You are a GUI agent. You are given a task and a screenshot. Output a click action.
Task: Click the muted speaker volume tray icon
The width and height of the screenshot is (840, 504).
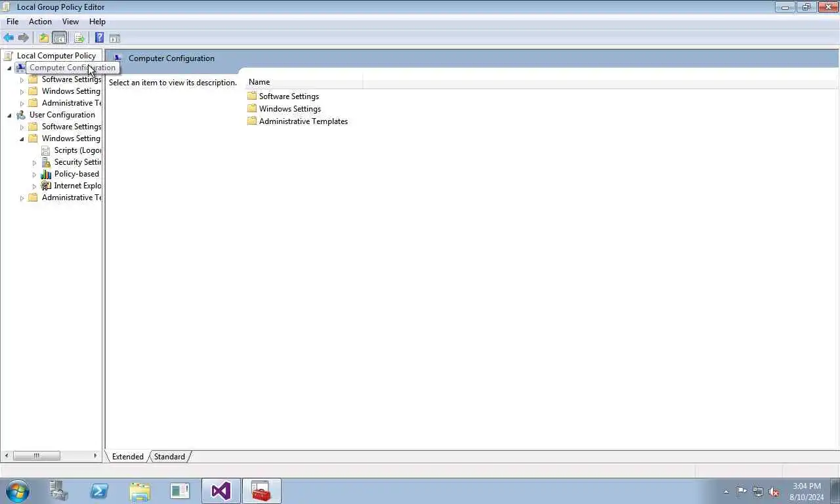pos(774,492)
